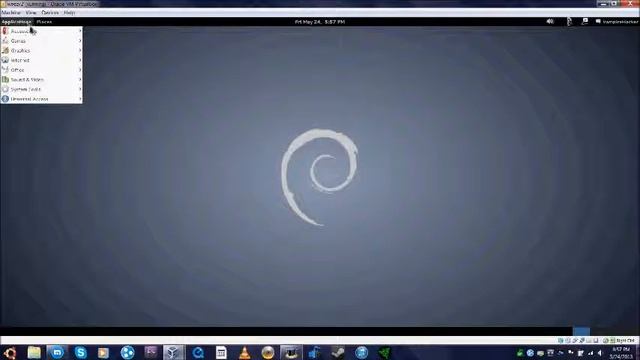Screen dimensions: 640x360
Task: Open the Windows tray volume speaker icon
Action: pyautogui.click(x=600, y=353)
